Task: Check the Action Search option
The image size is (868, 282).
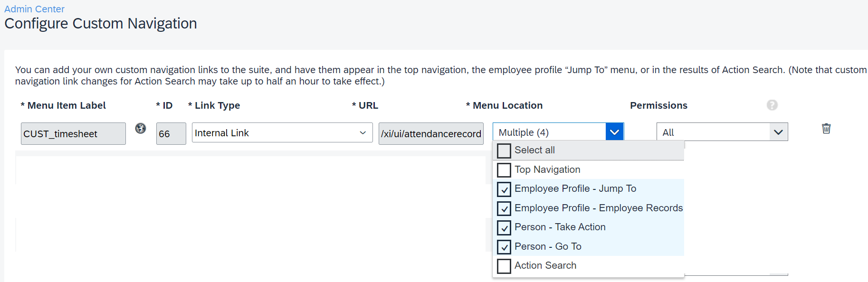Action: click(504, 266)
